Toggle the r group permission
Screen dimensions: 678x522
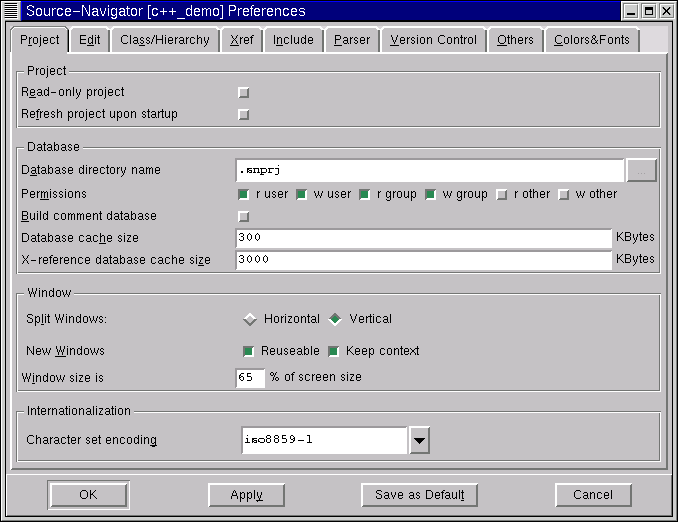pyautogui.click(x=365, y=195)
